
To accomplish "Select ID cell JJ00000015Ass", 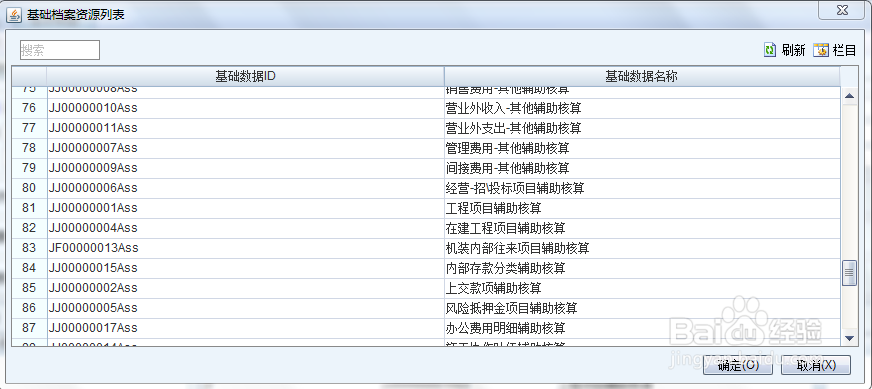I will (245, 268).
